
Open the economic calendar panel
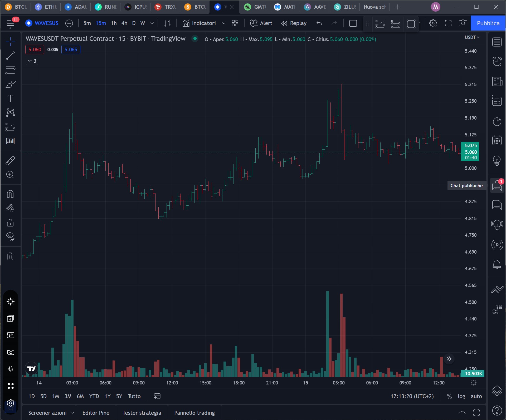pyautogui.click(x=497, y=140)
